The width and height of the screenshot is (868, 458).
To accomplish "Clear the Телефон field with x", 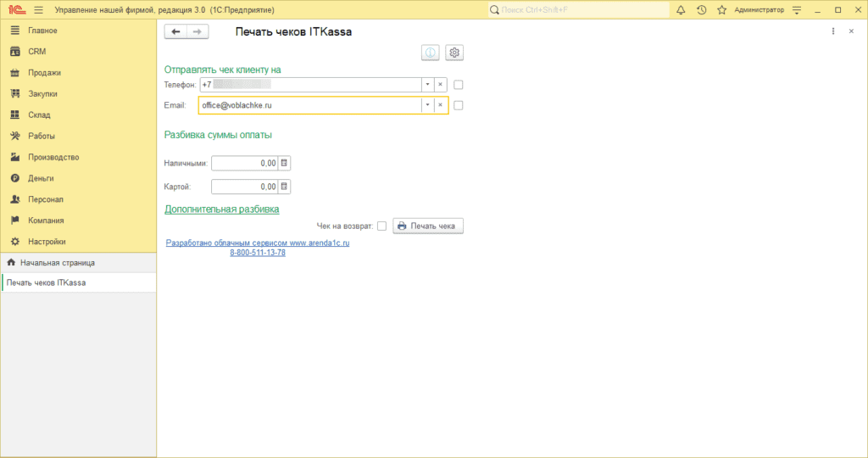I will pyautogui.click(x=440, y=85).
